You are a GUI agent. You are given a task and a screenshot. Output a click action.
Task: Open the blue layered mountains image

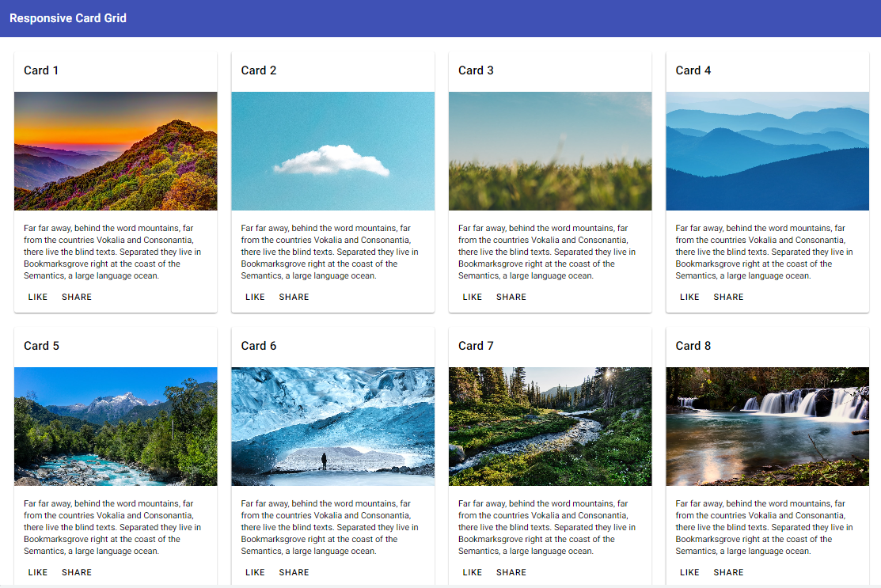point(767,151)
